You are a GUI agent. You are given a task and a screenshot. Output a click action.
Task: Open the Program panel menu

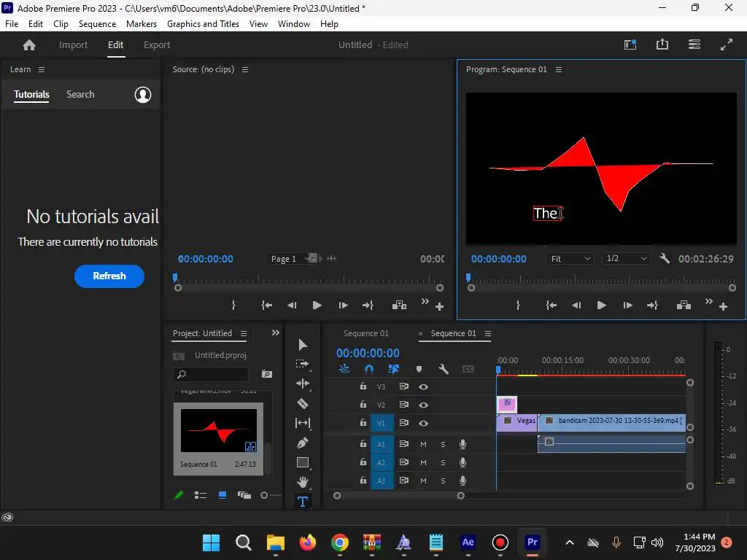coord(559,69)
